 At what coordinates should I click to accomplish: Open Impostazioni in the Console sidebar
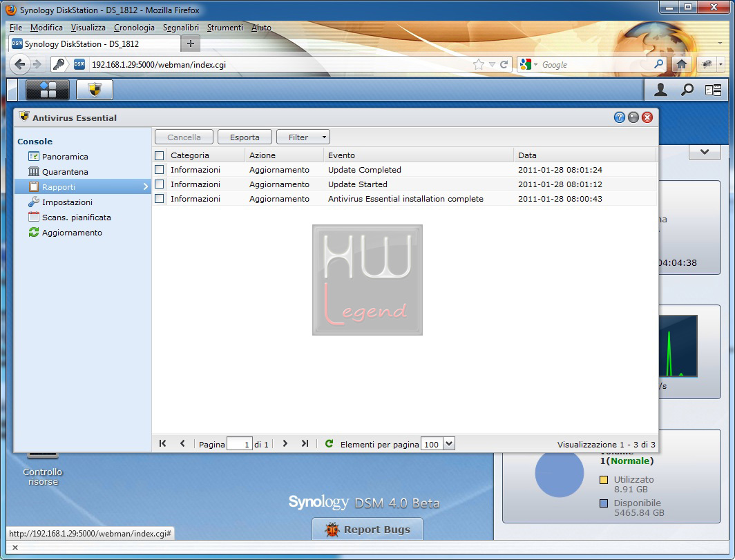pos(67,202)
